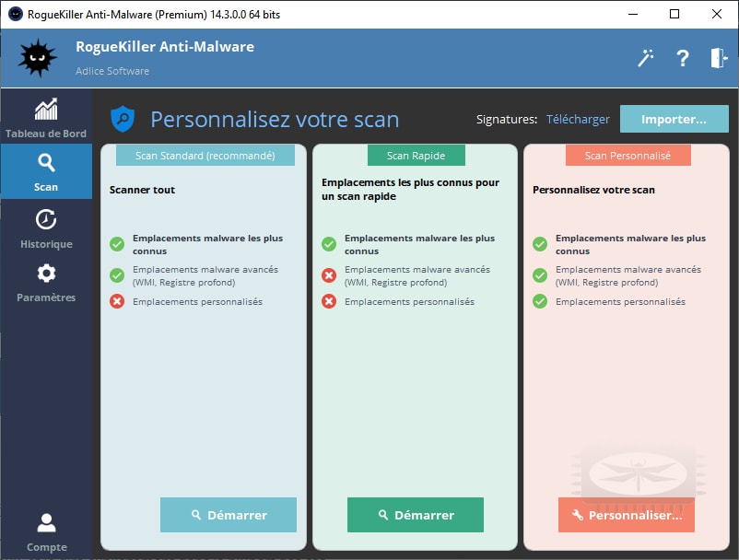Start the quick scan with green Démarrer

pos(416,515)
